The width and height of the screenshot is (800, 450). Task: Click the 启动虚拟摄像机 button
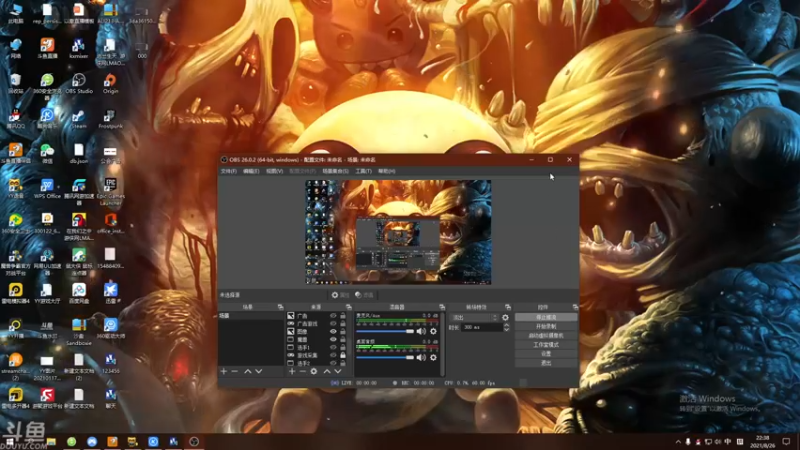tap(546, 336)
